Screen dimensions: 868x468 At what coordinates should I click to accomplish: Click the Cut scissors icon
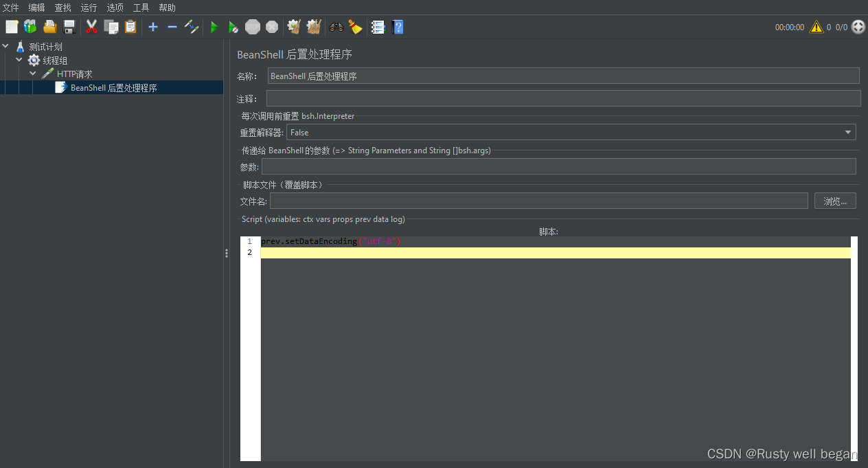tap(91, 27)
